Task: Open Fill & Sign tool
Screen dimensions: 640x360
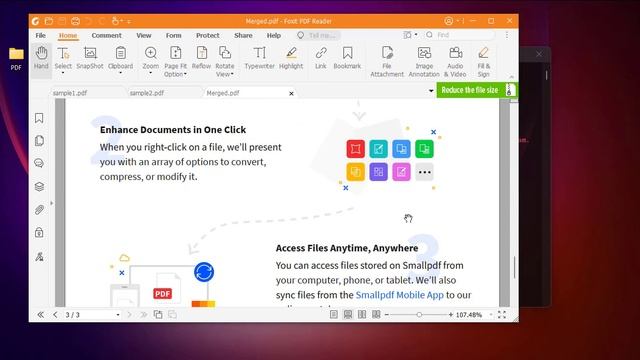Action: (x=483, y=61)
